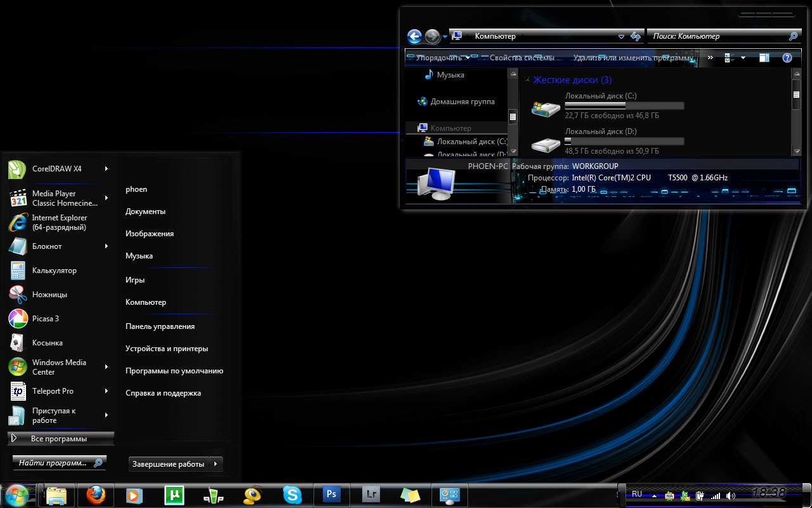Screen dimensions: 812x508
Task: Open the Windows Explorer folder taskbar icon
Action: click(x=56, y=495)
